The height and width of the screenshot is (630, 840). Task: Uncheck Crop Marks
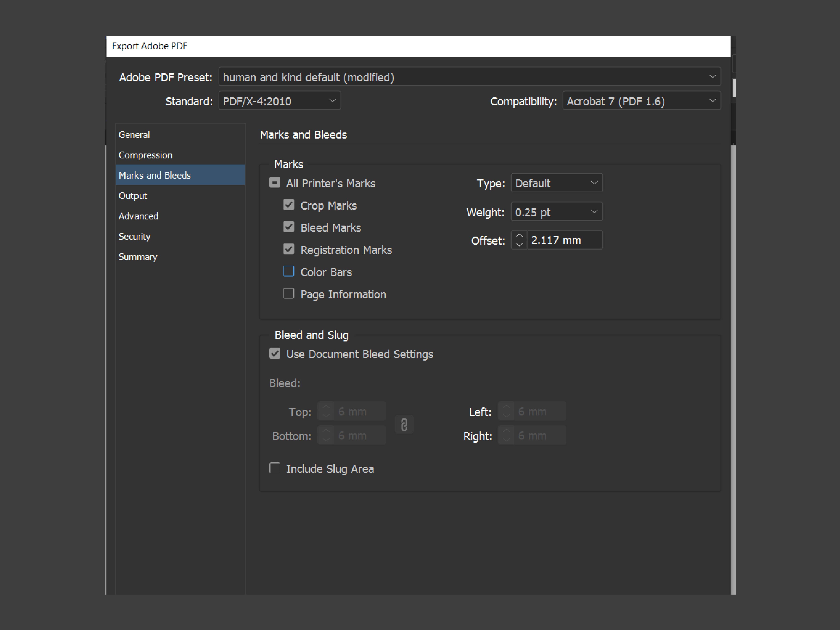pos(289,205)
